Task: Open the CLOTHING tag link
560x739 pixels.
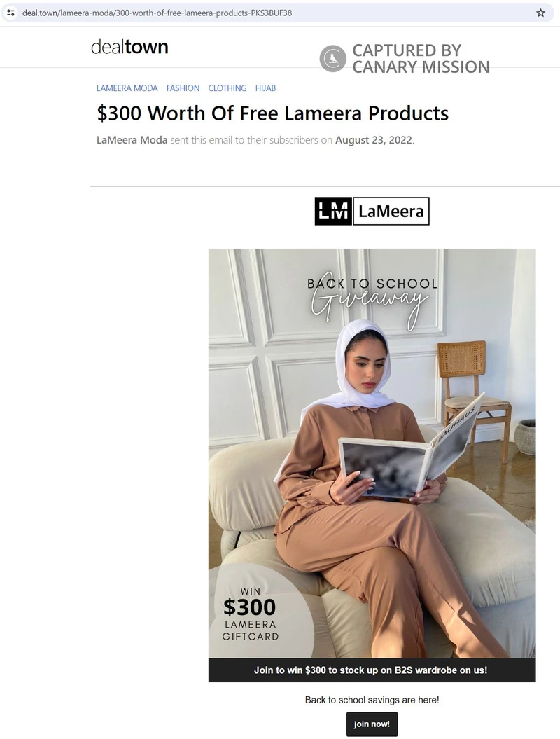Action: point(227,88)
